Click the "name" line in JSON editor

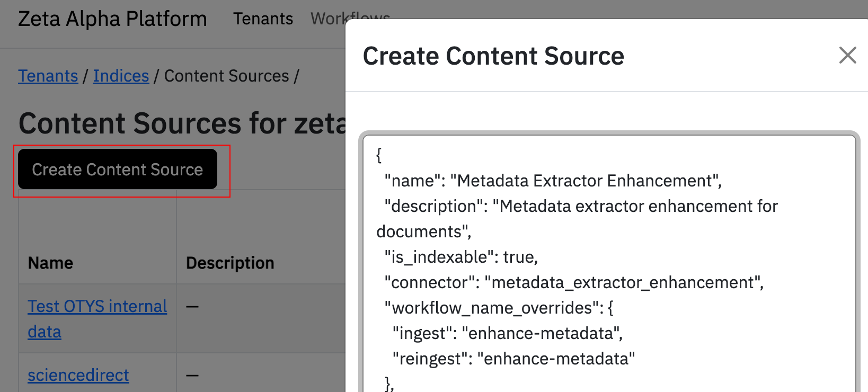tap(553, 181)
